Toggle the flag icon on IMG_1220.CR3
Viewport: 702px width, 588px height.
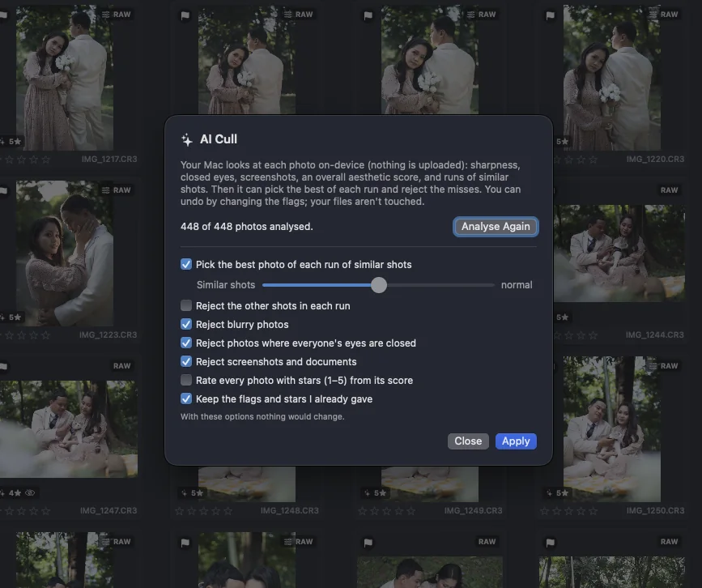pos(550,15)
